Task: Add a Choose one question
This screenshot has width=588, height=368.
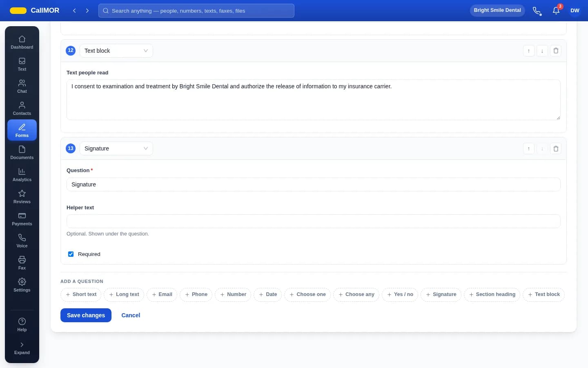Action: pyautogui.click(x=307, y=294)
